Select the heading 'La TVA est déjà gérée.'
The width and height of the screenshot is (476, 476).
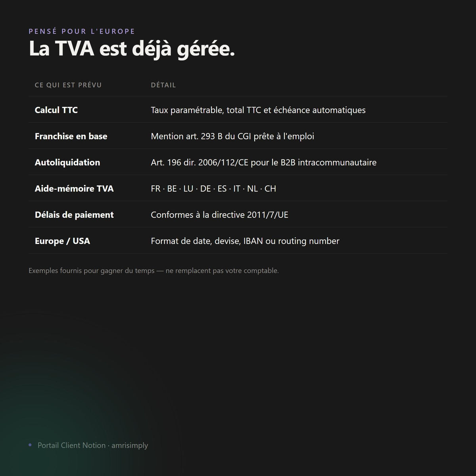tap(132, 49)
